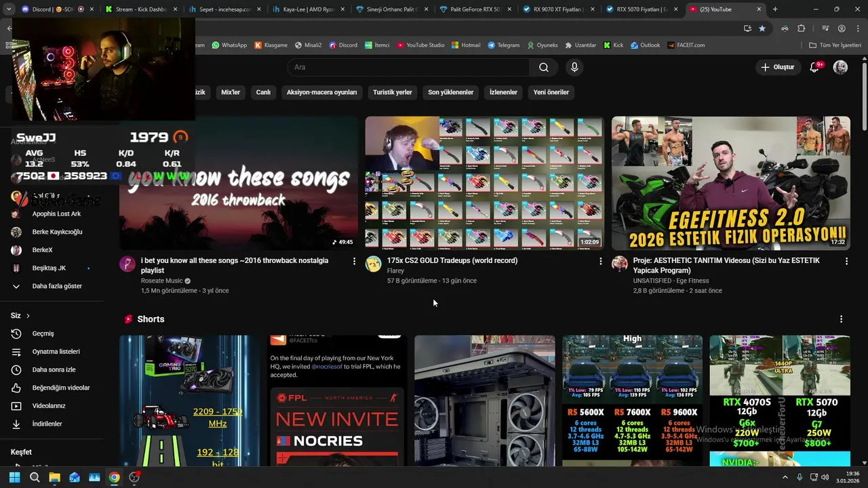Open WhatsApp bookmark

click(229, 45)
